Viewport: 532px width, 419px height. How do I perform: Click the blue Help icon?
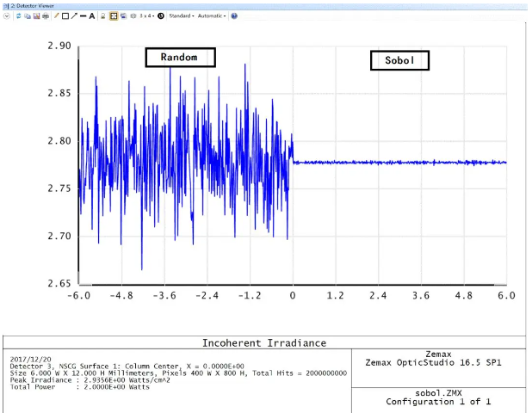click(x=234, y=15)
